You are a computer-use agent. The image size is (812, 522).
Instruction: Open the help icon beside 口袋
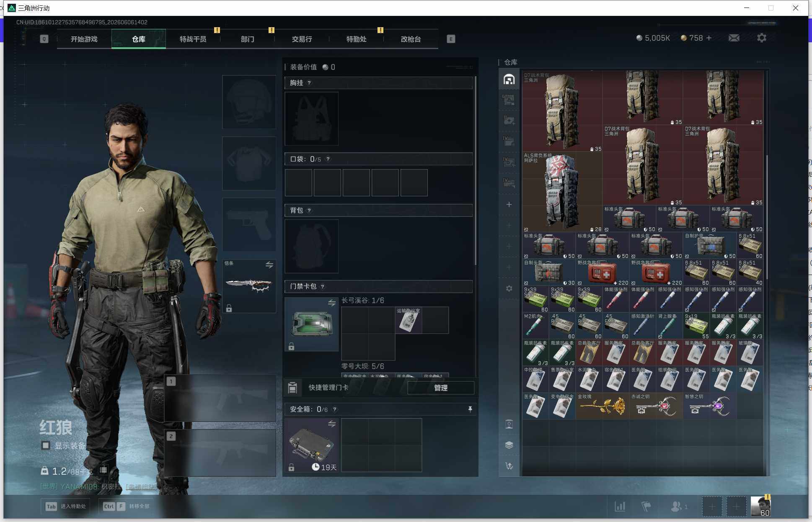[x=328, y=159]
